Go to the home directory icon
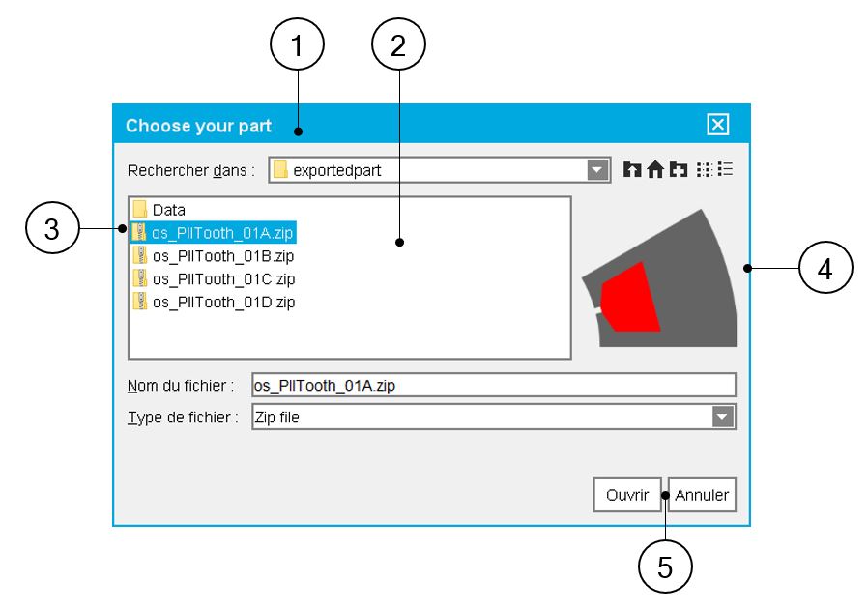868x610 pixels. [x=655, y=169]
